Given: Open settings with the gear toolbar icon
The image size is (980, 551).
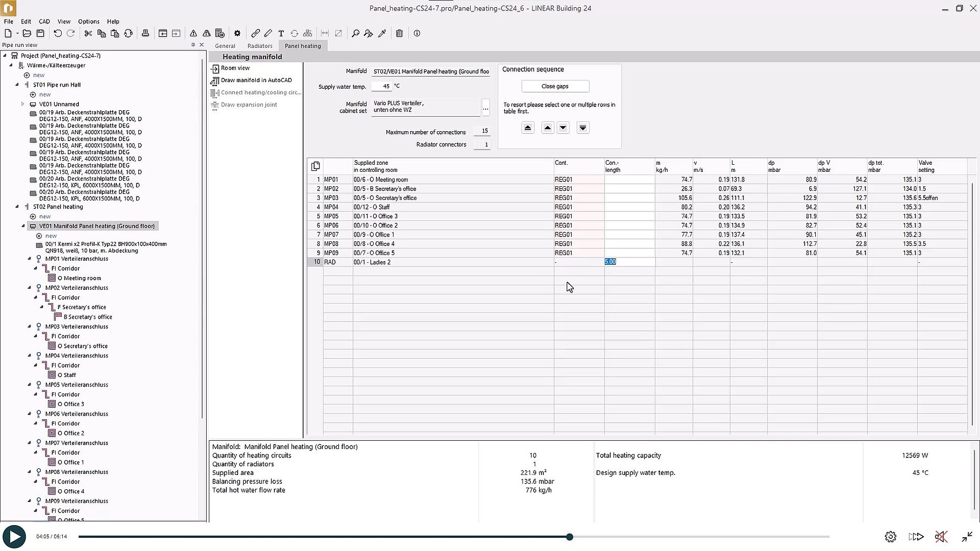Looking at the screenshot, I should (x=238, y=33).
